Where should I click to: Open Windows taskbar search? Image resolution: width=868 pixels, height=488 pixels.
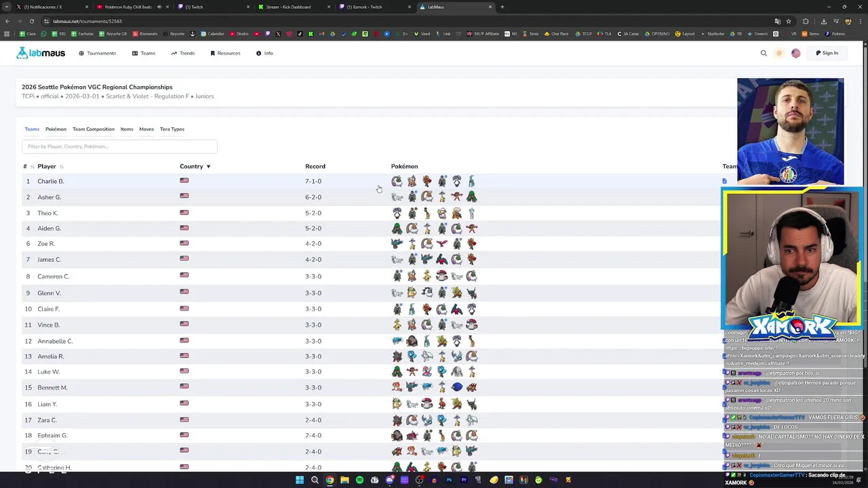point(315,480)
